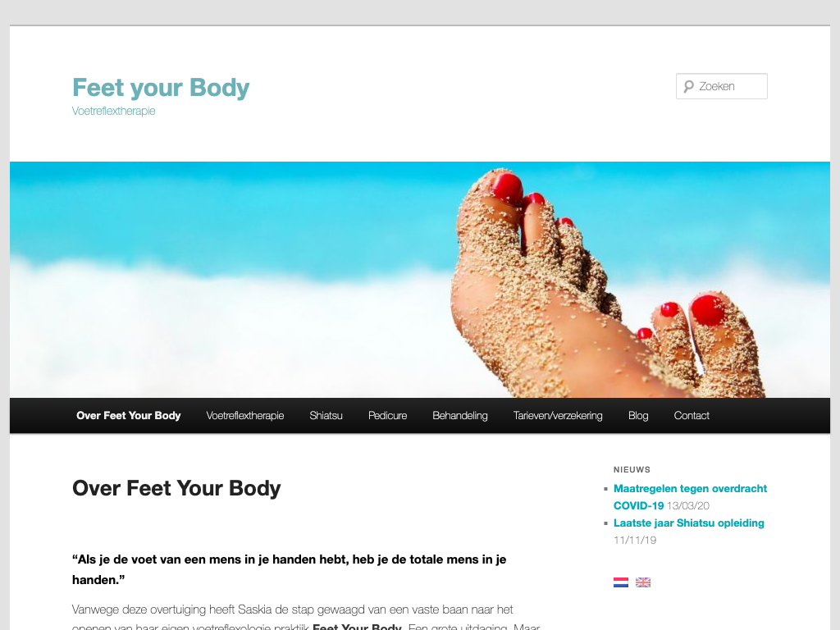Open the Behandeling menu item
840x630 pixels.
[460, 416]
